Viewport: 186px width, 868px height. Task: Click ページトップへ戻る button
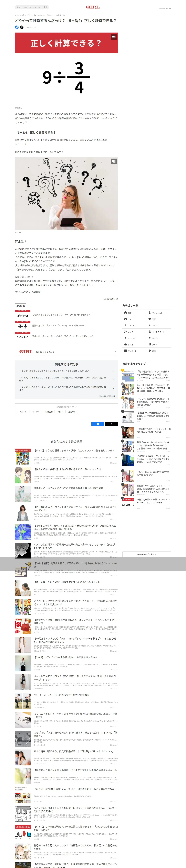(146, 554)
